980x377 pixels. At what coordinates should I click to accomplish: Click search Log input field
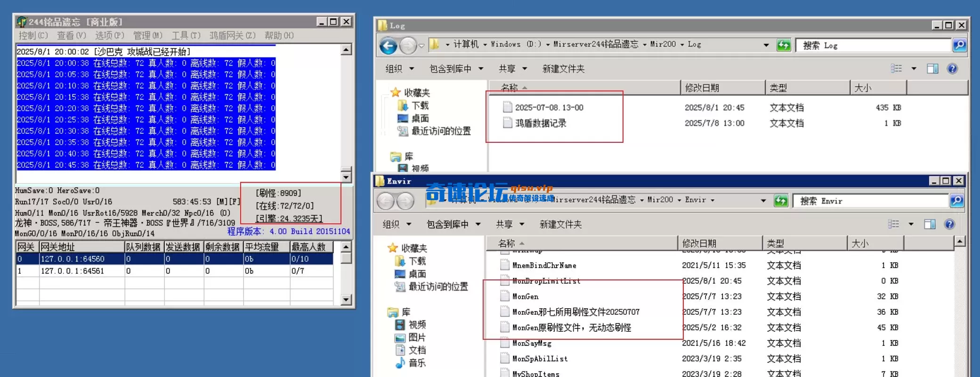(x=873, y=45)
